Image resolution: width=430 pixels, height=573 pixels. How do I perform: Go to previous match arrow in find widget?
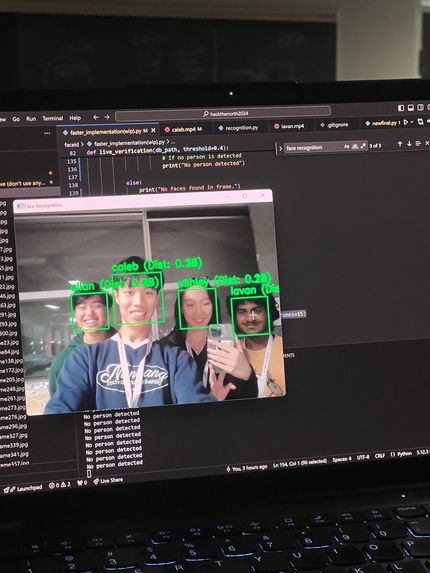[x=400, y=144]
